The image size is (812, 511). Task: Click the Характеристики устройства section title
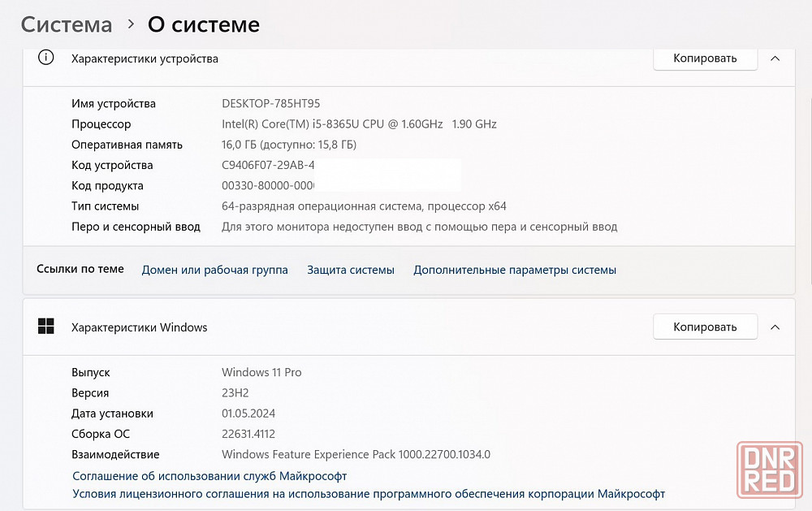pyautogui.click(x=145, y=59)
